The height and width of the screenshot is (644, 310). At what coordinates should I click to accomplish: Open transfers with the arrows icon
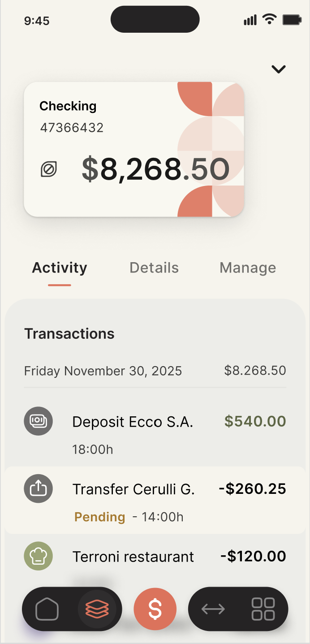(213, 609)
